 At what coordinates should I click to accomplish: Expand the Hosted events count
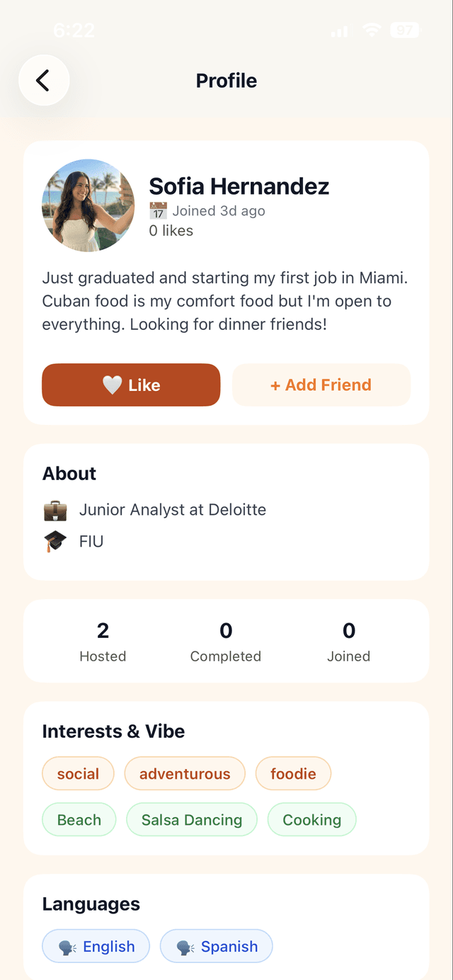pyautogui.click(x=103, y=641)
